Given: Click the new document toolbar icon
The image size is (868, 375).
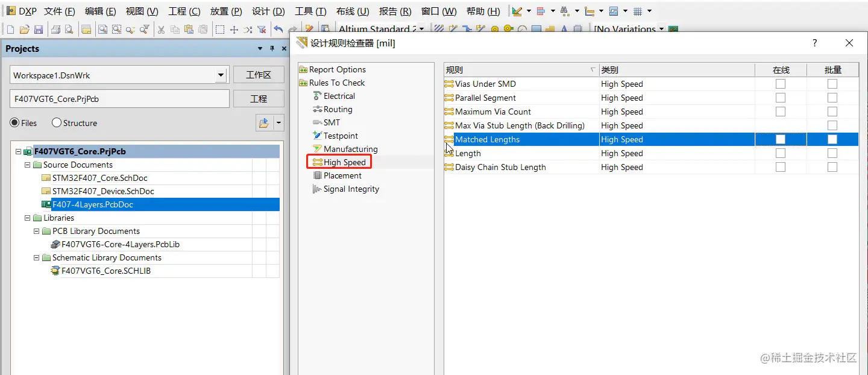Looking at the screenshot, I should pyautogui.click(x=10, y=30).
